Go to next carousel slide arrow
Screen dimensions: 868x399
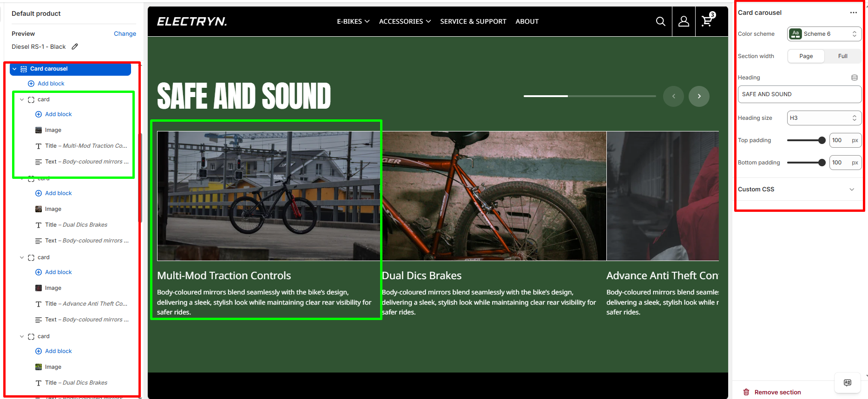coord(699,96)
